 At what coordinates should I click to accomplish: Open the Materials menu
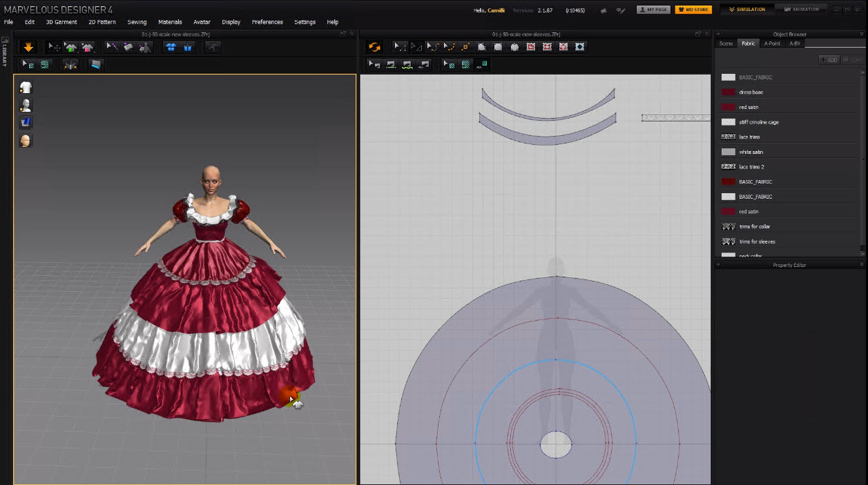(170, 22)
